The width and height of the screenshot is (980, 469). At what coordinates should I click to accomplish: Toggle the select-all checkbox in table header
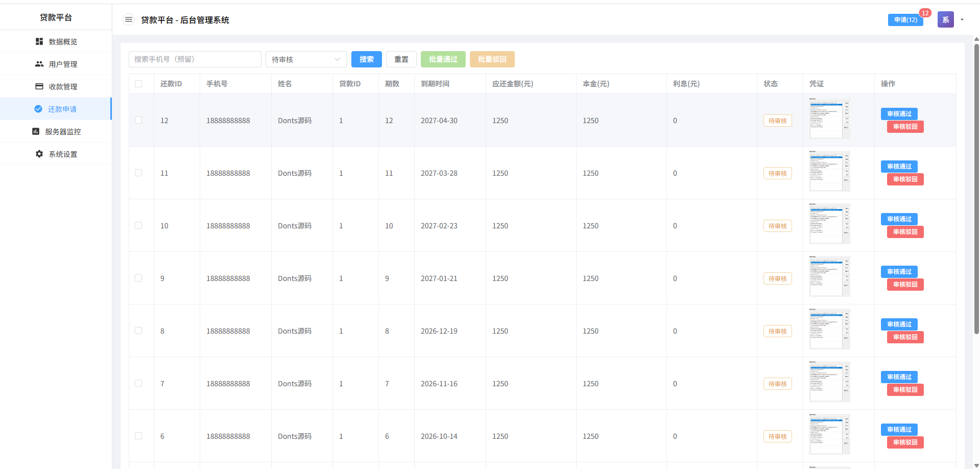click(x=138, y=84)
